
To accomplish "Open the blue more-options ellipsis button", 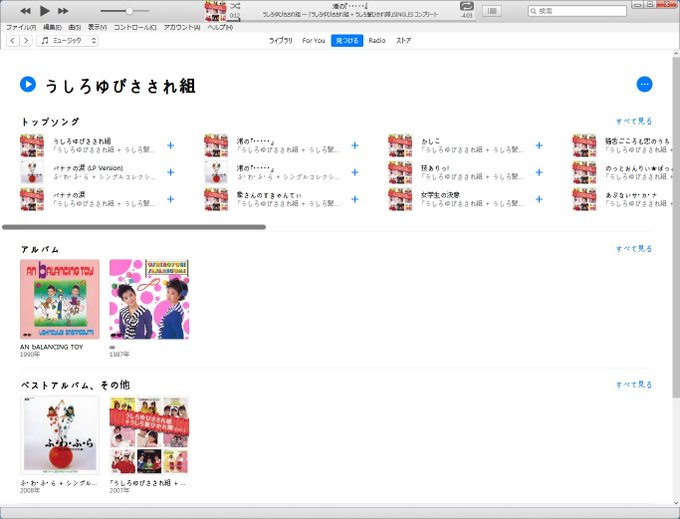I will point(644,84).
